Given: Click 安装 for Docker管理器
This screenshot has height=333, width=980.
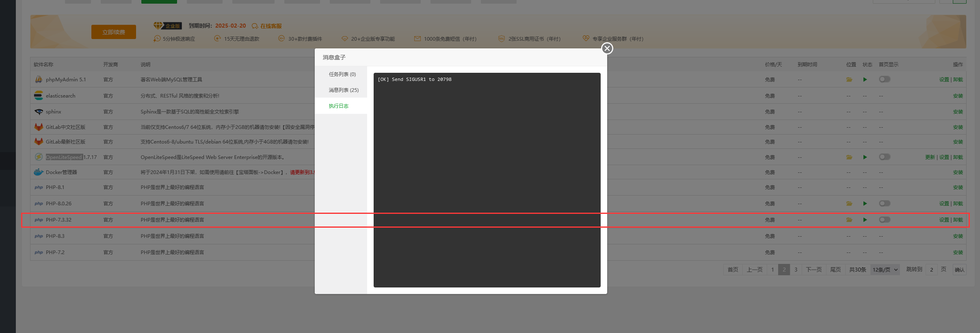Looking at the screenshot, I should 958,172.
